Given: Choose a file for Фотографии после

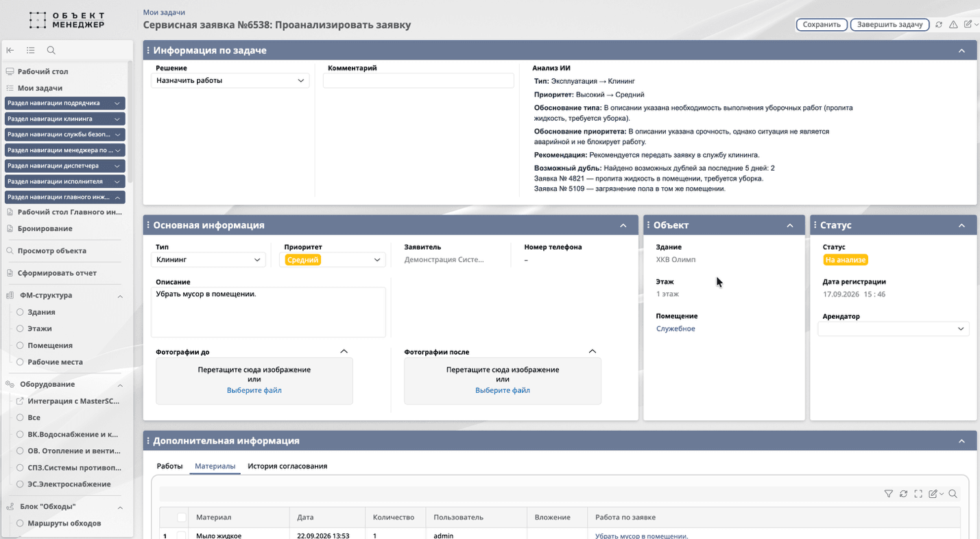Looking at the screenshot, I should [503, 390].
